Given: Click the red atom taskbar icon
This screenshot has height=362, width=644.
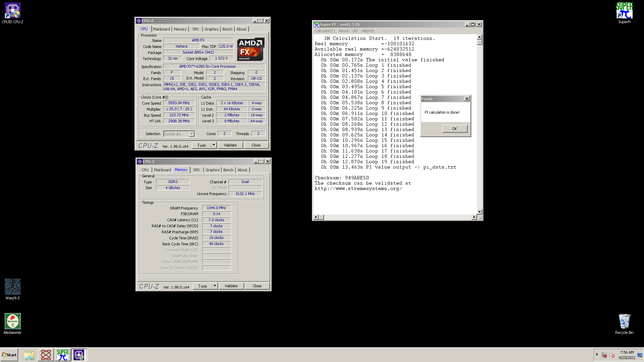Looking at the screenshot, I should pyautogui.click(x=46, y=355).
